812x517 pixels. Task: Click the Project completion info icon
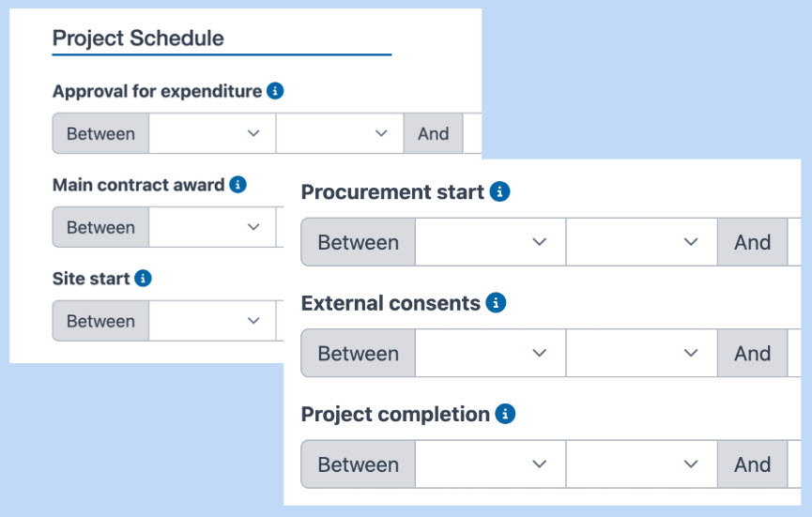pyautogui.click(x=506, y=414)
